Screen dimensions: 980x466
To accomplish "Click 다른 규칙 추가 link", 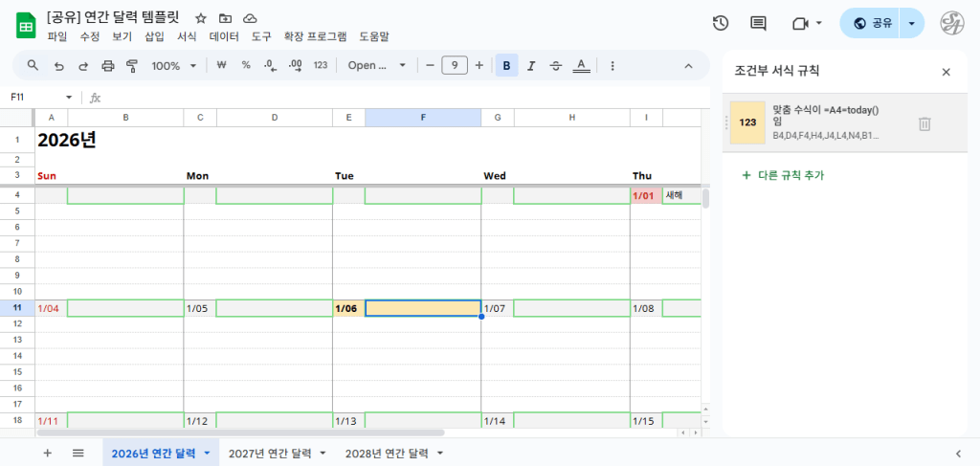I will point(782,175).
